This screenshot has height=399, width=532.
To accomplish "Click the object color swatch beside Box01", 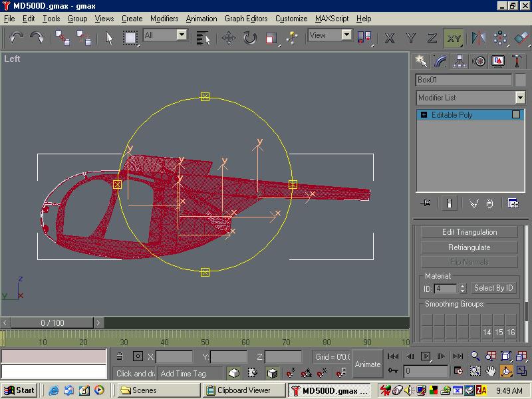I will click(521, 80).
